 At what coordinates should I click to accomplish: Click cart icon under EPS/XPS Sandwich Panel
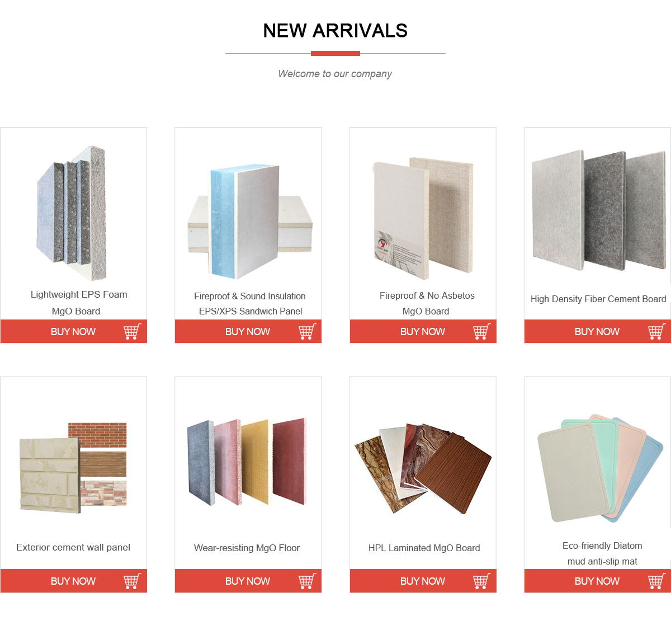pos(307,331)
